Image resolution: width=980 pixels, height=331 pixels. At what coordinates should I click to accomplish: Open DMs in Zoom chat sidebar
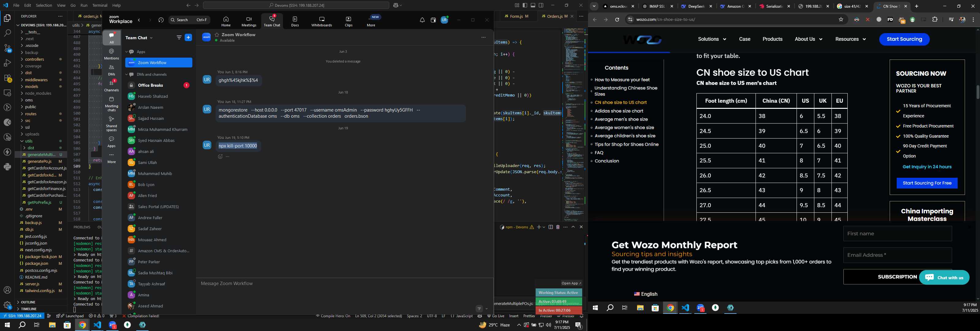(111, 70)
